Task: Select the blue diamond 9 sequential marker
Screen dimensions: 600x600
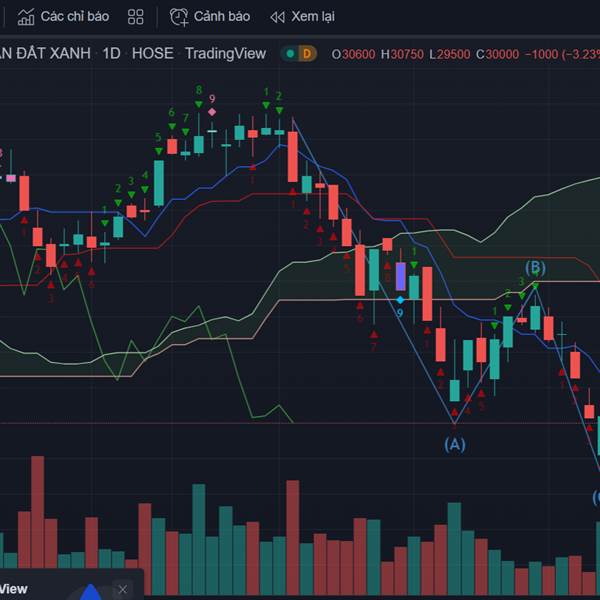Action: [x=400, y=300]
